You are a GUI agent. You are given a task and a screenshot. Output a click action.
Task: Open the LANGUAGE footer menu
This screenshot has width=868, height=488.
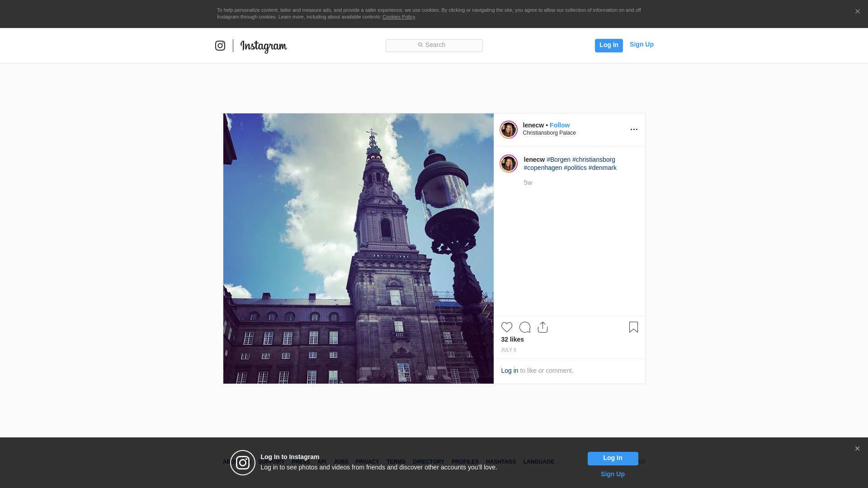(538, 462)
